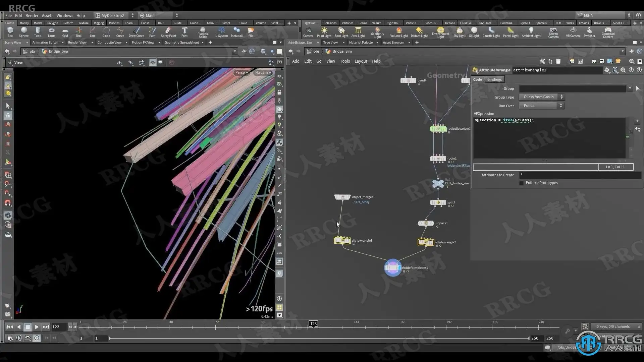Click the Torus shelf tool

[x=51, y=32]
